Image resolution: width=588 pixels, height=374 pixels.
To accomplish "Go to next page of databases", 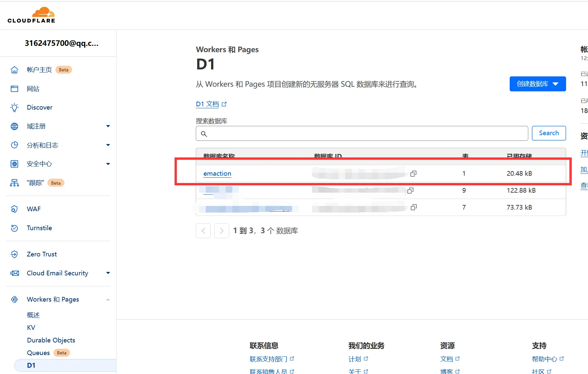I will [x=222, y=231].
